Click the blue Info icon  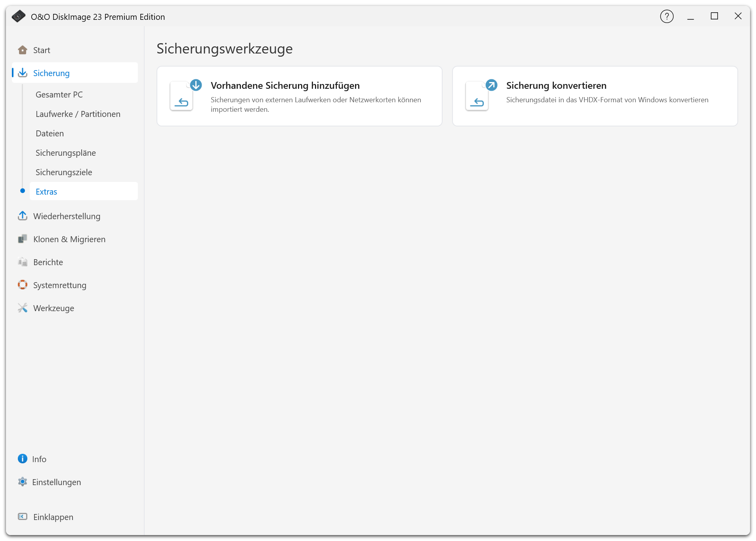[x=23, y=459]
